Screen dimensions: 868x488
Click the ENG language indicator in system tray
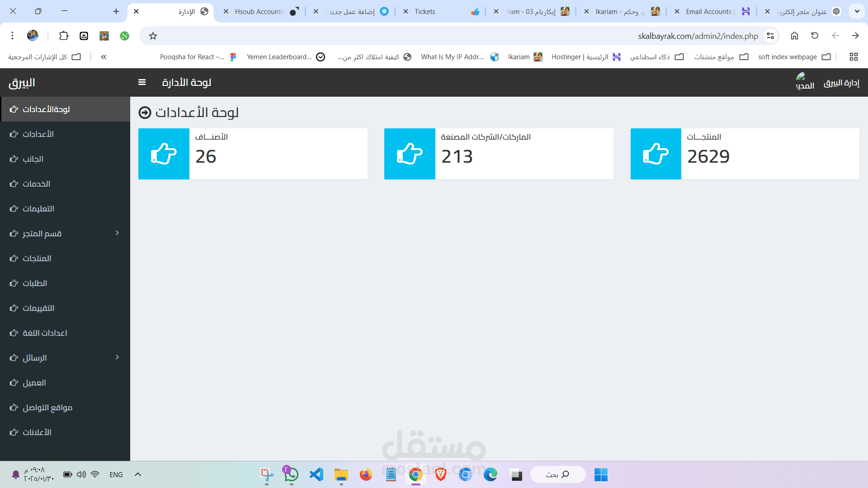tap(116, 474)
